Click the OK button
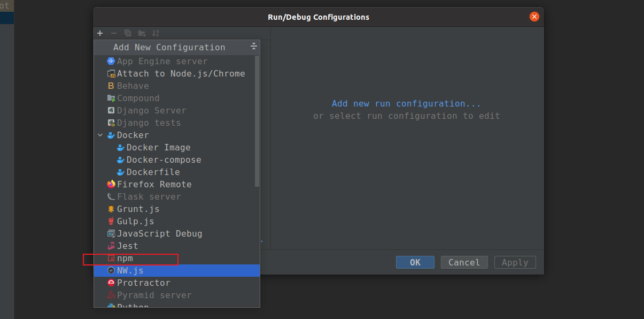 coord(415,262)
